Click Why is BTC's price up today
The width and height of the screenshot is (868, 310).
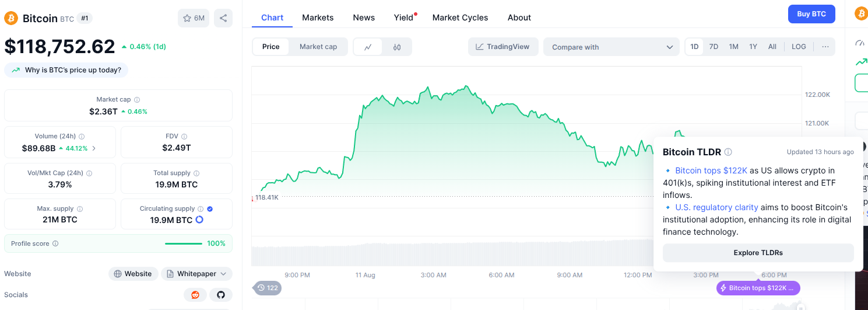tap(66, 70)
